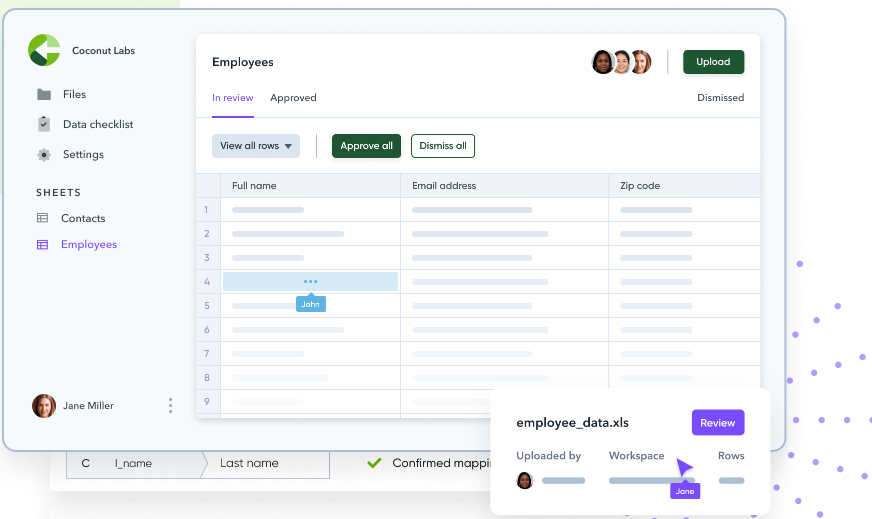This screenshot has width=872, height=519.
Task: Click the Data checklist clipboard icon
Action: pos(44,125)
